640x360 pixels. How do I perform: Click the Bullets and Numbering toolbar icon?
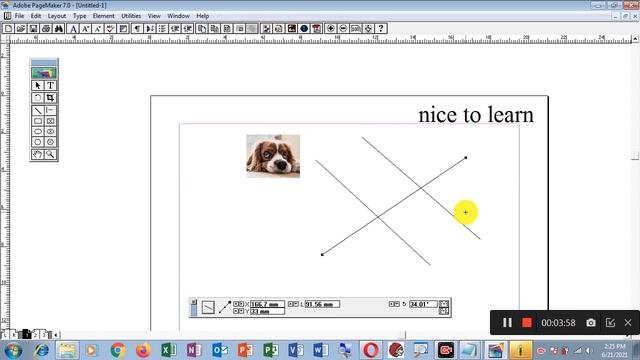162,29
